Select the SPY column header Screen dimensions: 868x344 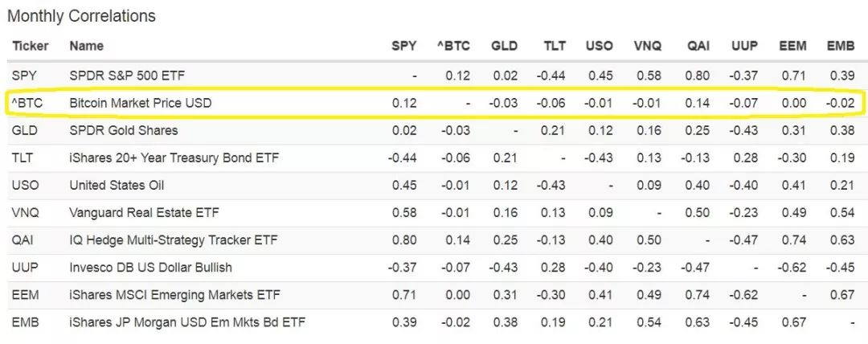coord(403,46)
